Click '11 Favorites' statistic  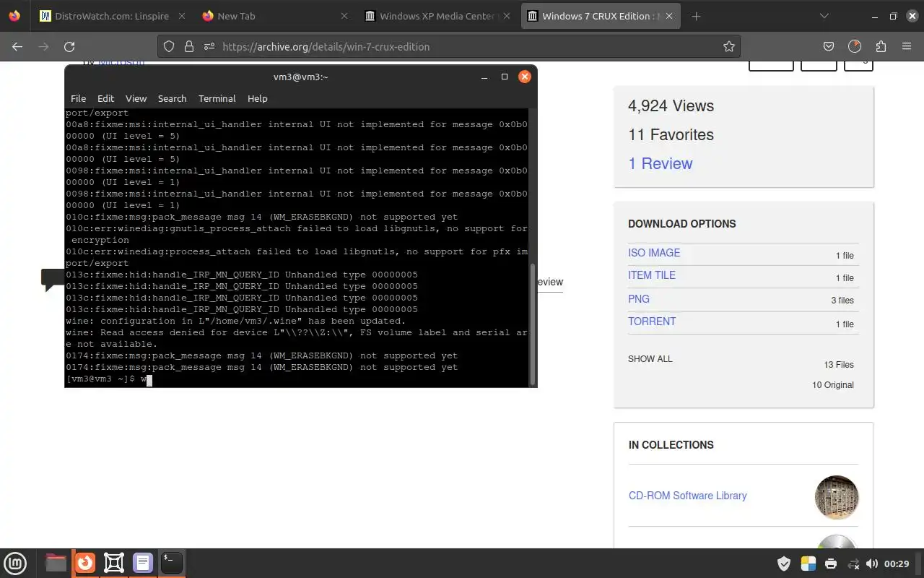click(x=671, y=134)
